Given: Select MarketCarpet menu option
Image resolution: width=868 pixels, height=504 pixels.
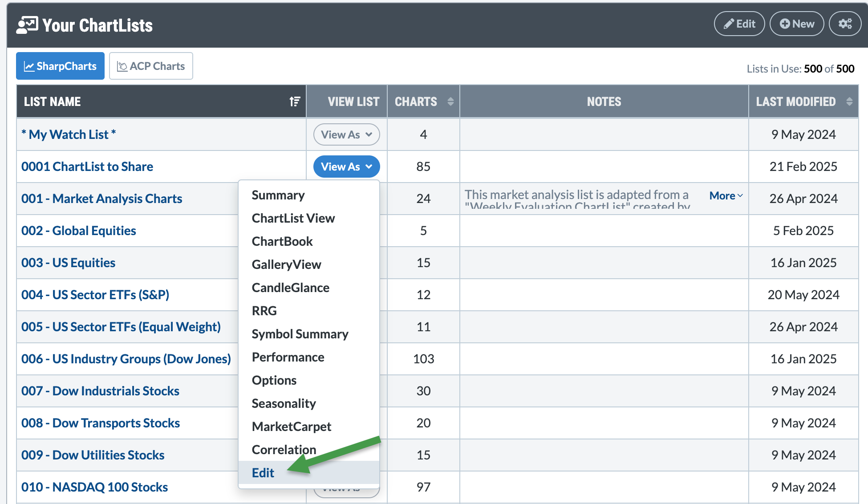Looking at the screenshot, I should coord(291,427).
